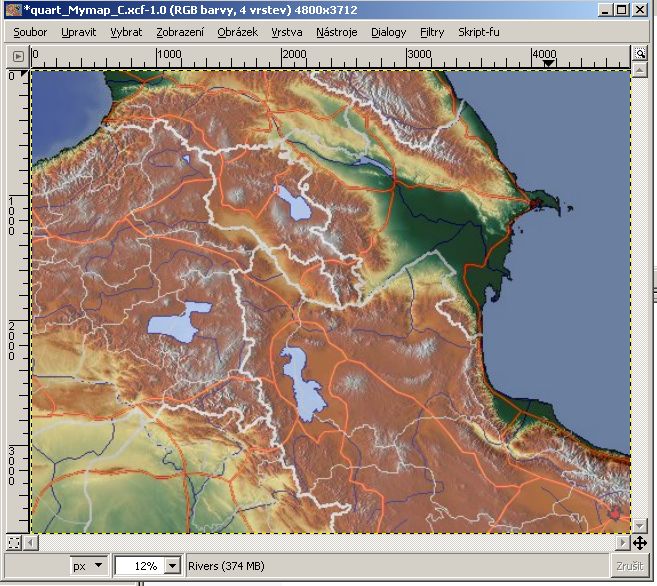Click the image menu arrow button by ruler

click(18, 56)
